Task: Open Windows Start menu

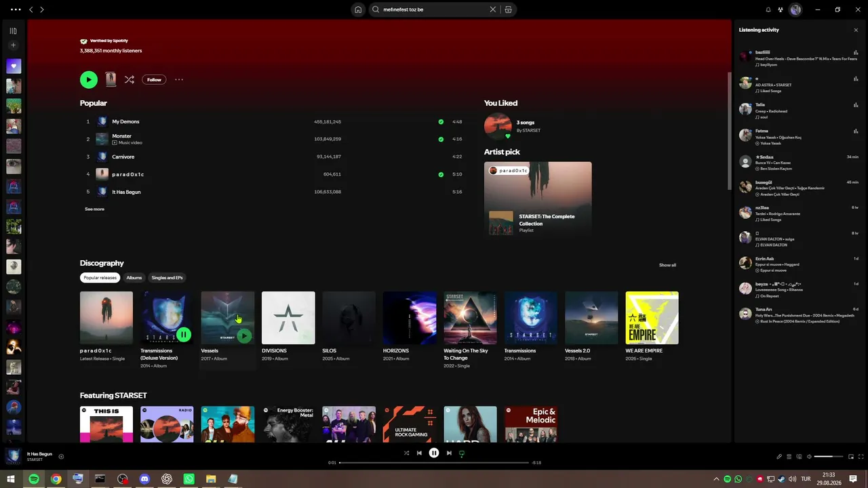Action: pos(11,479)
